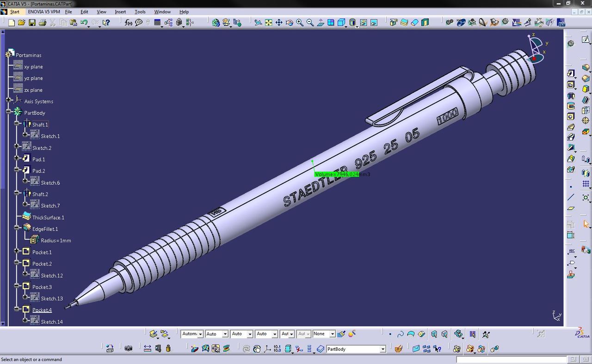
Task: Select the xy plane tree item
Action: click(33, 67)
